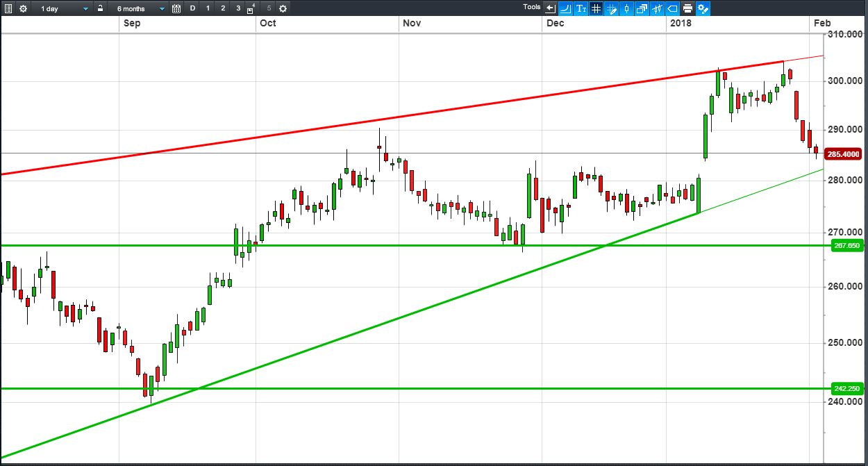This screenshot has height=466, width=868.
Task: Click the Sep date axis label
Action: [132, 23]
